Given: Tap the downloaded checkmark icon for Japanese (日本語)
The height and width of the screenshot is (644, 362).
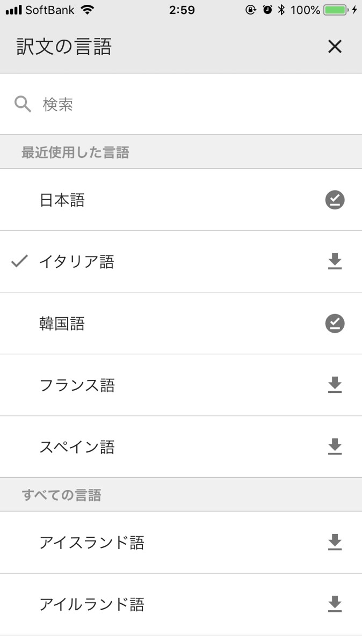Looking at the screenshot, I should click(335, 200).
